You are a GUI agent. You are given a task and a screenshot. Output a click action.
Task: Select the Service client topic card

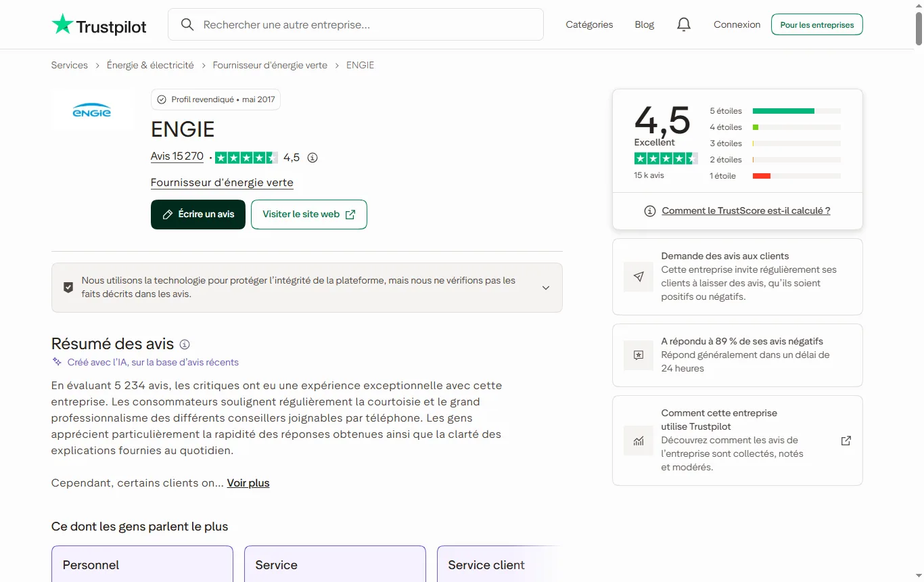point(500,564)
